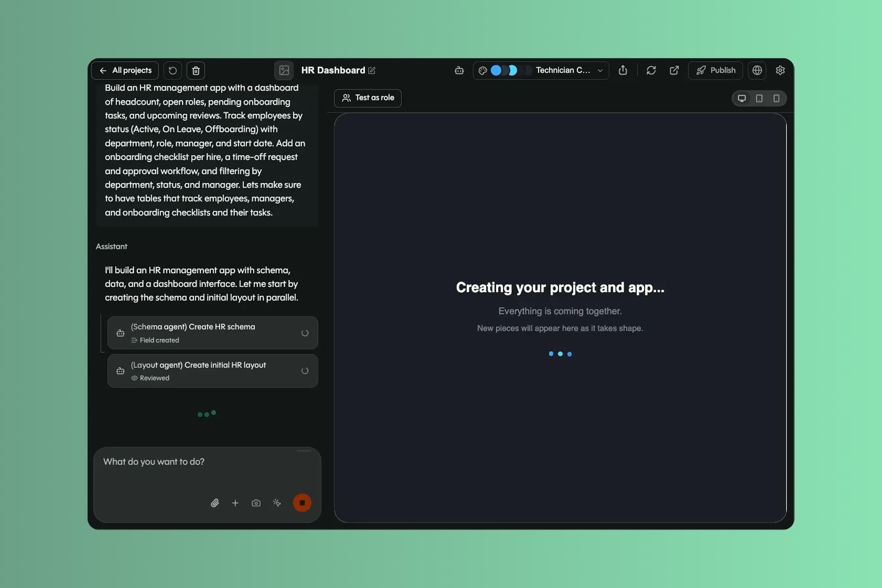The height and width of the screenshot is (588, 882).
Task: Click the Layout agent task loading spinner
Action: click(305, 371)
